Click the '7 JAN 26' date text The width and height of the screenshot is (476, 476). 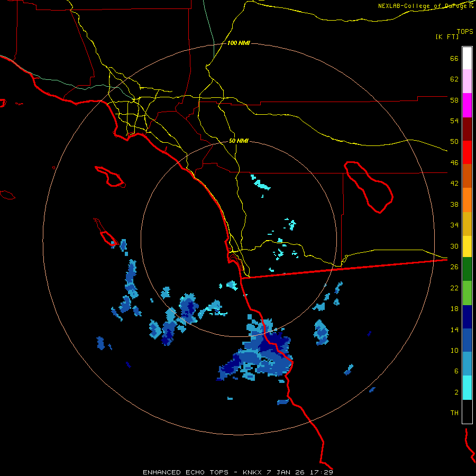287,472
